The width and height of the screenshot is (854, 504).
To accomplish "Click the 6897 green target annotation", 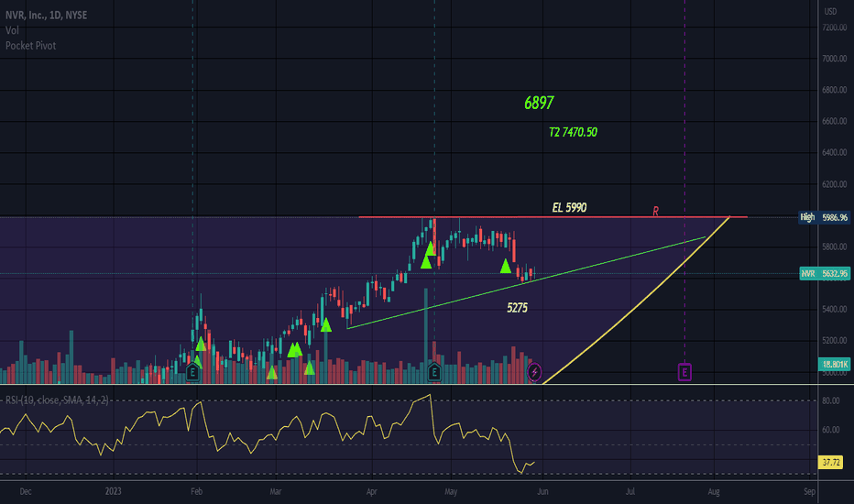I will pyautogui.click(x=539, y=103).
